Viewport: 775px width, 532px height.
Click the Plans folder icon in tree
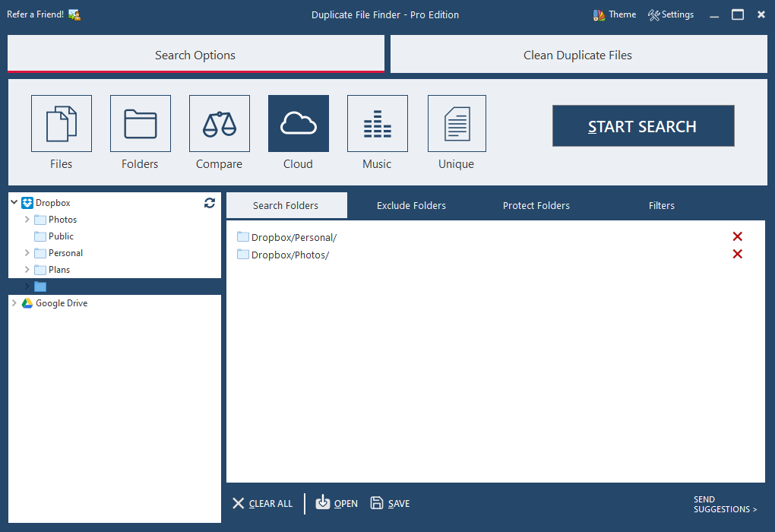click(x=40, y=270)
